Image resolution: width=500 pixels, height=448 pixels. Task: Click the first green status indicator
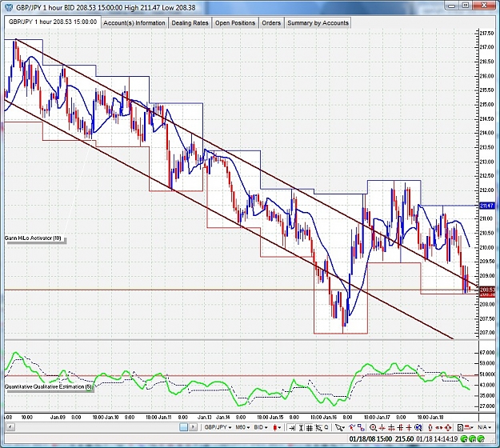[x=464, y=438]
